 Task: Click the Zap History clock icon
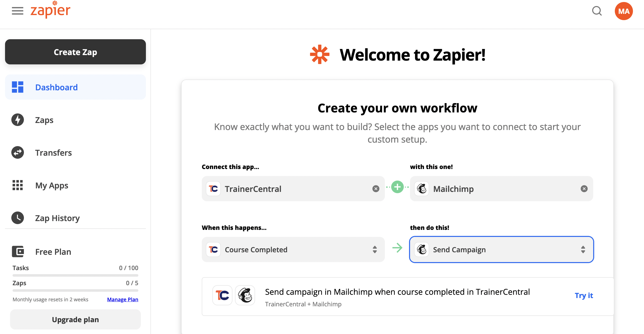click(x=18, y=218)
